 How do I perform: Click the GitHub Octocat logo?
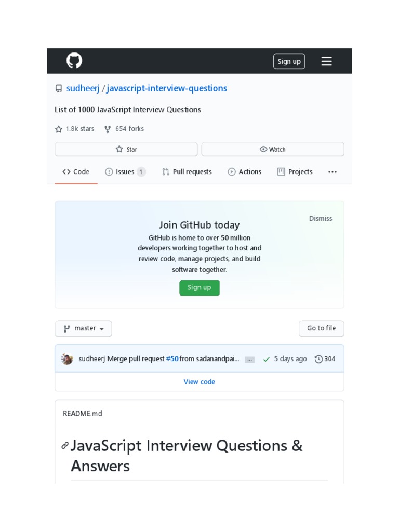[x=74, y=61]
